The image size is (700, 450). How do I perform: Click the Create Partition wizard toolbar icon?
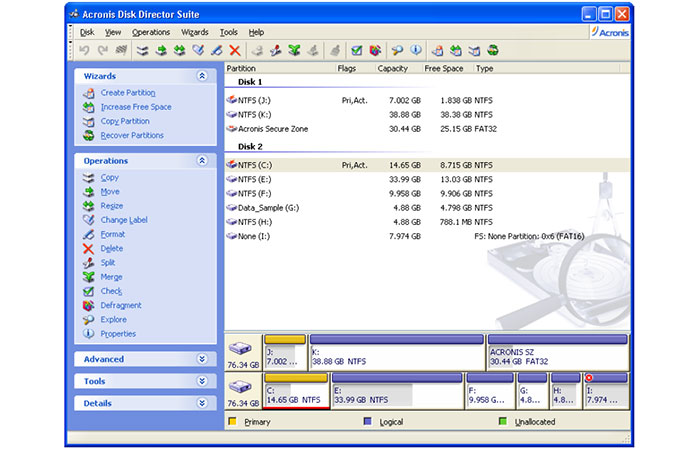[x=438, y=50]
